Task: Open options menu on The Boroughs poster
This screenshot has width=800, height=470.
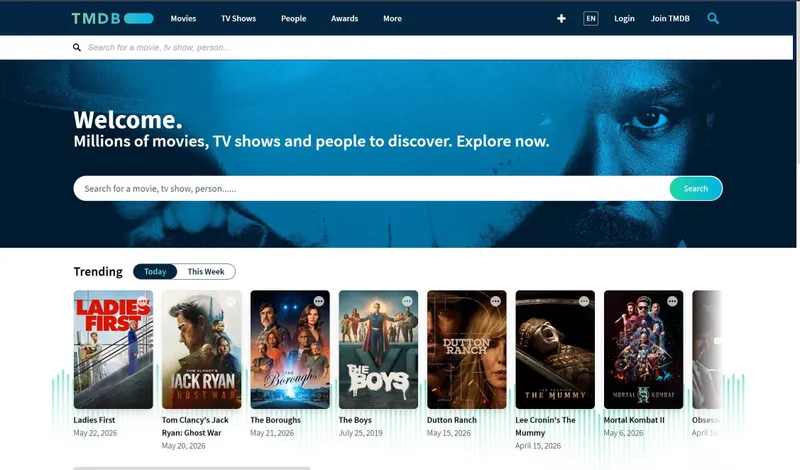Action: coord(319,301)
